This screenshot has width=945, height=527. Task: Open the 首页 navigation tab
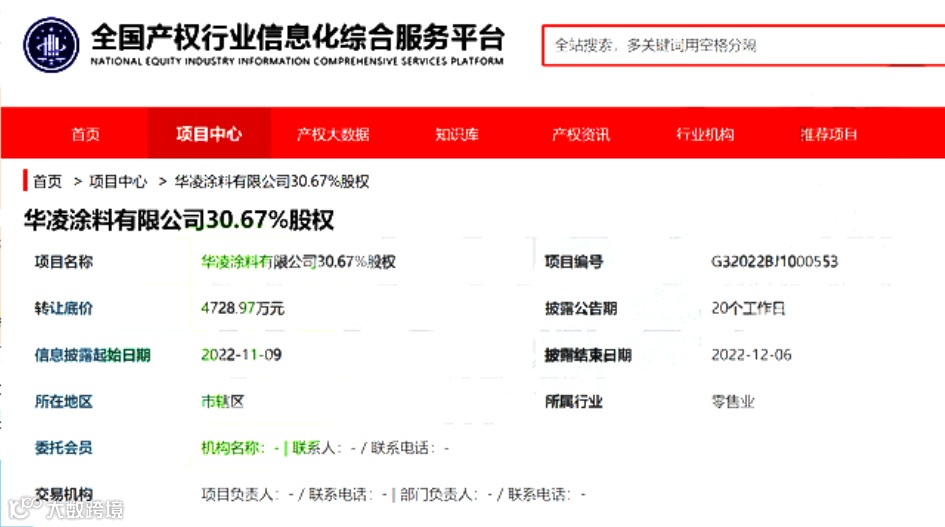coord(86,134)
